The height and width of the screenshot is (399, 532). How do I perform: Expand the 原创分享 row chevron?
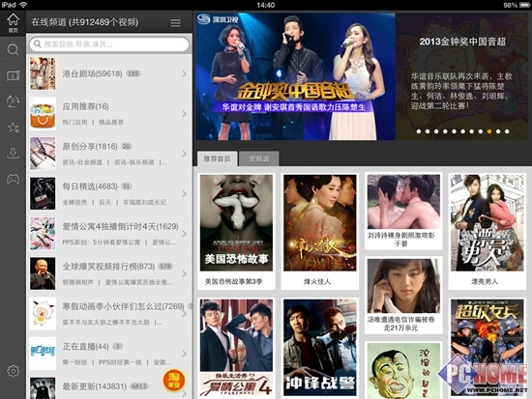[x=184, y=154]
